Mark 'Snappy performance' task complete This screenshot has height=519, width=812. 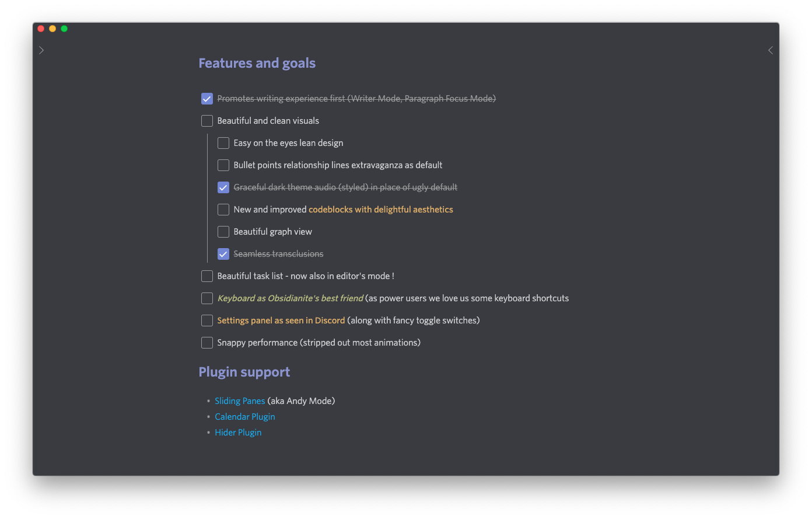207,343
